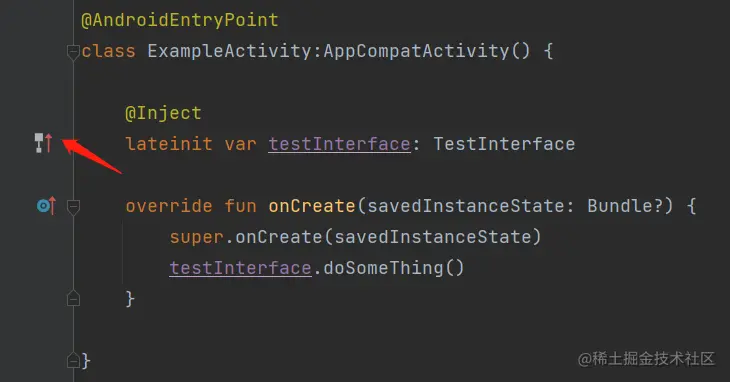Click the @AndroidEntryPoint annotation

click(180, 20)
